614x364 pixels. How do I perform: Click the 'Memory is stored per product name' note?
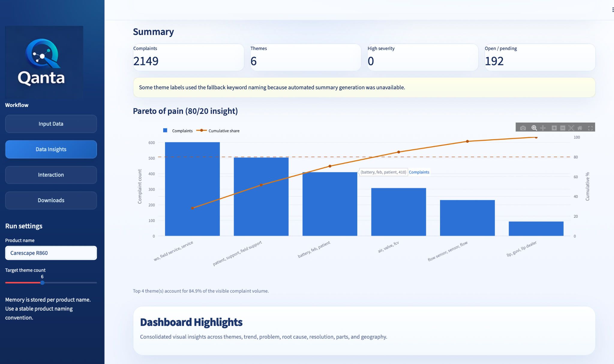[x=48, y=309]
